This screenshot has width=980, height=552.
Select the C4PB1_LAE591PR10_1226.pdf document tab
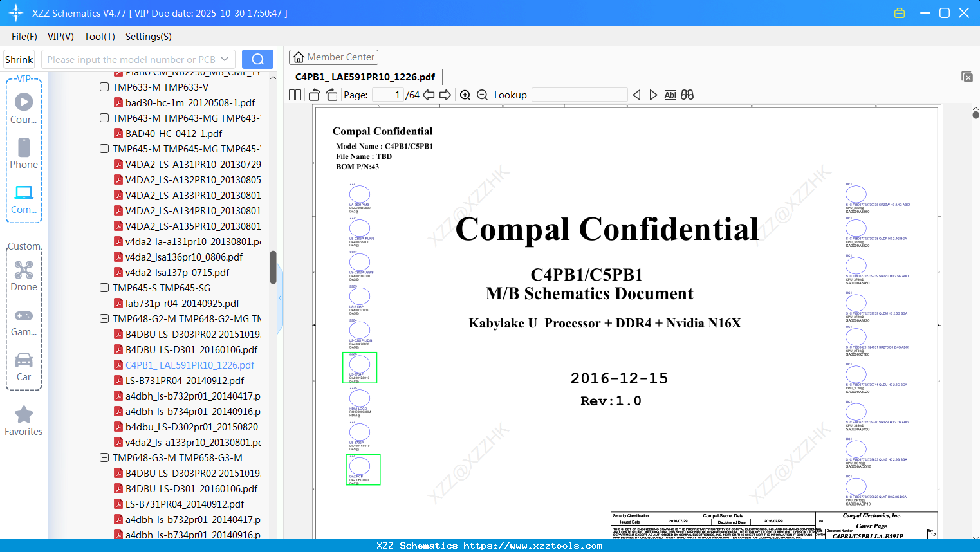point(365,77)
